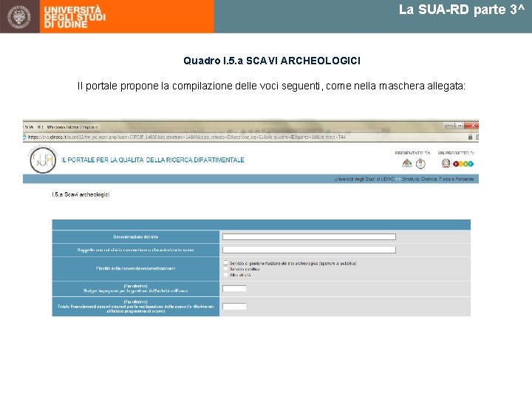The image size is (532, 399).
Task: Close the Internet Explorer window with red X
Action: coord(471,126)
